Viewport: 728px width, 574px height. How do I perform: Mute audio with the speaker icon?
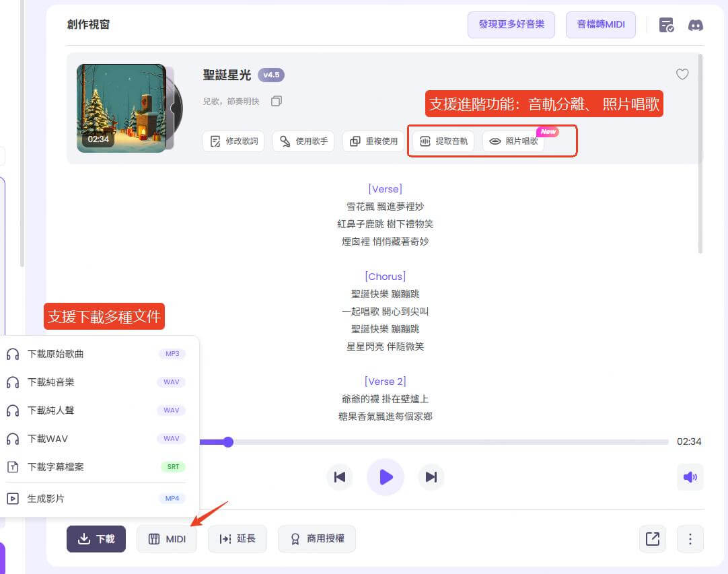pos(690,477)
